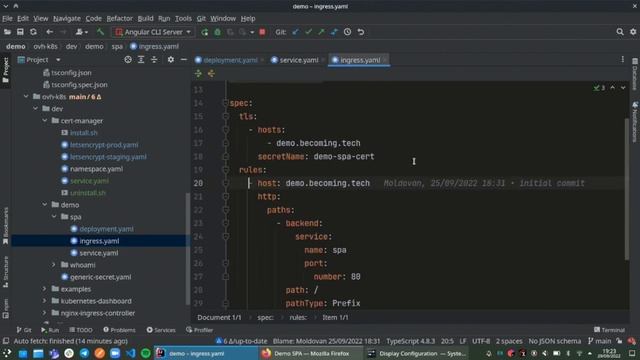The width and height of the screenshot is (640, 360).
Task: Collapse the spa folder
Action: [x=54, y=217]
